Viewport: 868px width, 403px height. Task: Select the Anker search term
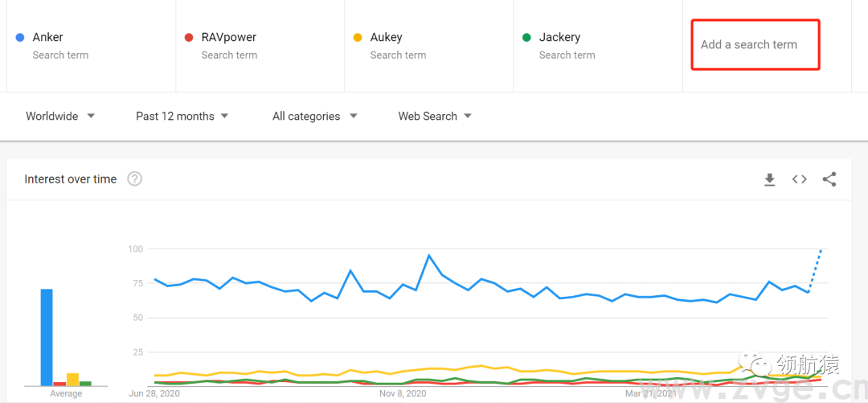click(x=48, y=38)
